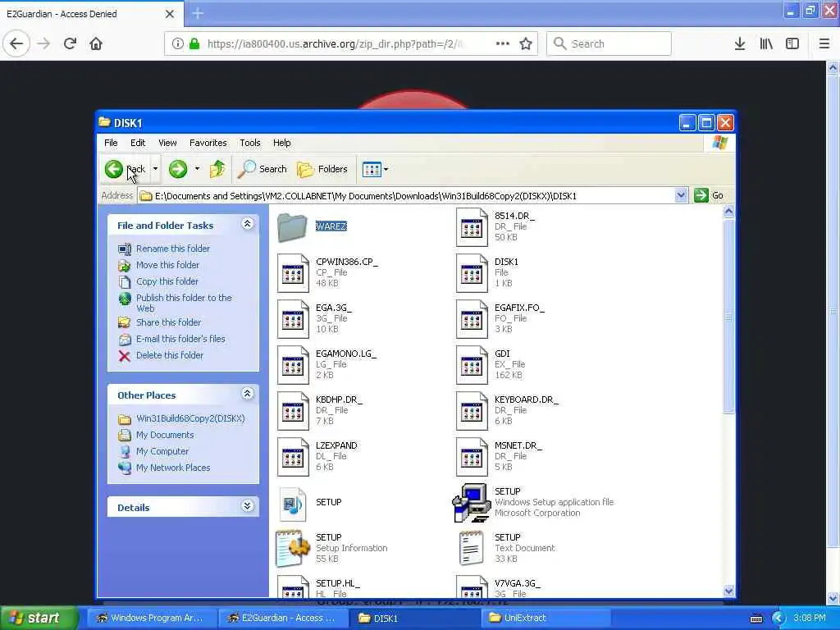
Task: Click Rename this folder
Action: tap(172, 249)
